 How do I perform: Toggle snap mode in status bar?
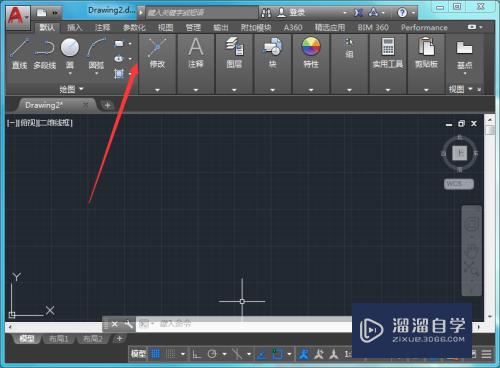[x=171, y=354]
